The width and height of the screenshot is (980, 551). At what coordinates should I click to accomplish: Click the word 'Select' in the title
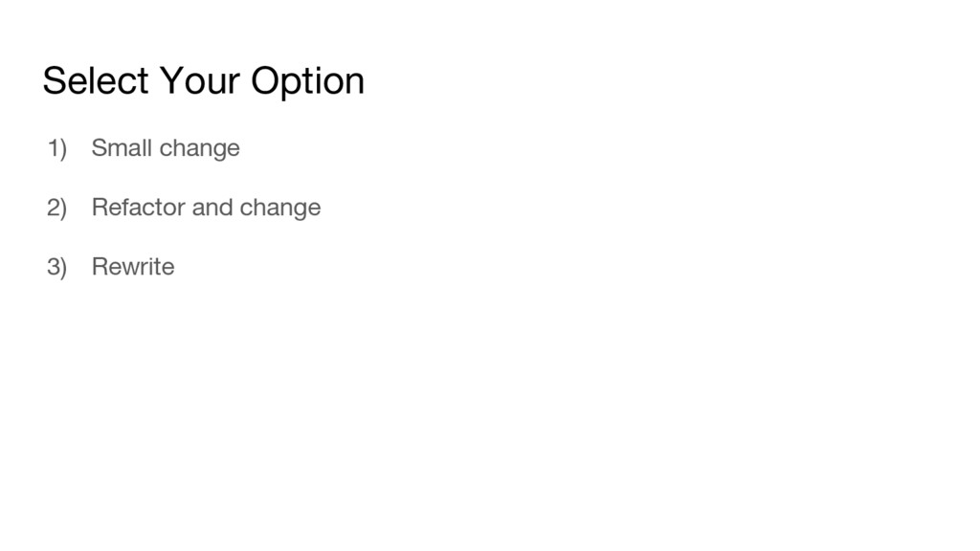click(95, 81)
